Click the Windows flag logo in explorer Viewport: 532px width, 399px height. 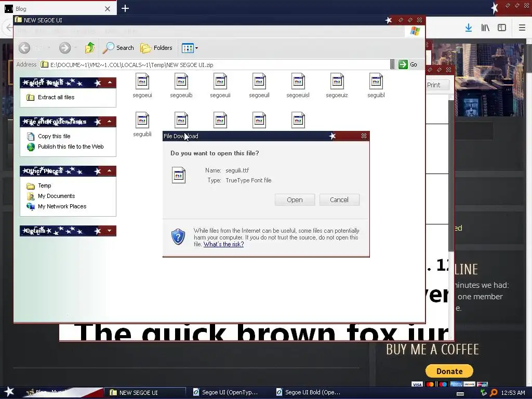(x=415, y=31)
